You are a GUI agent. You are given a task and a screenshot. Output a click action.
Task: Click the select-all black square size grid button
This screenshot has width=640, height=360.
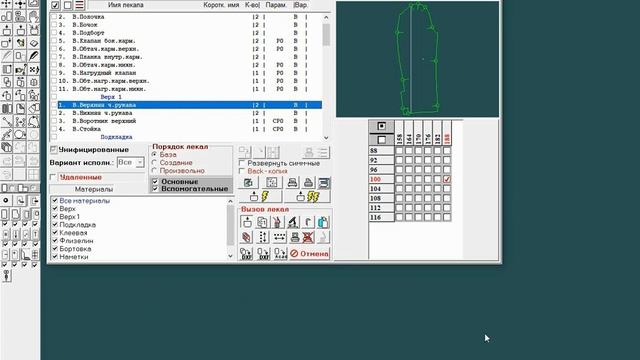click(381, 126)
